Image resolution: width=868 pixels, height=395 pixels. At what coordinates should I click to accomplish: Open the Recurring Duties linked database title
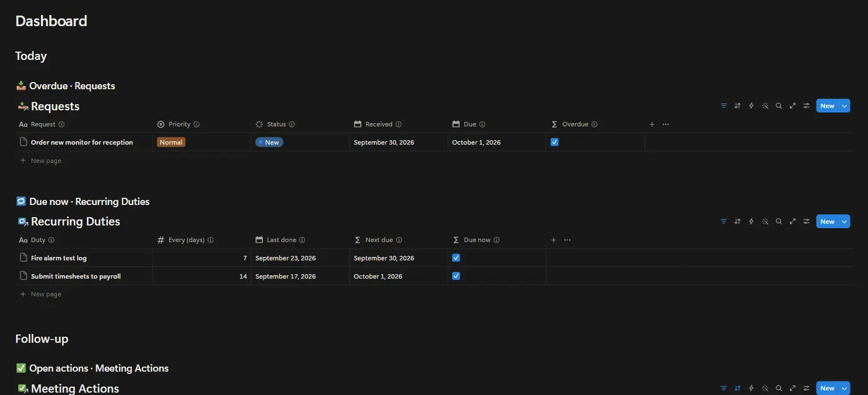(x=76, y=221)
